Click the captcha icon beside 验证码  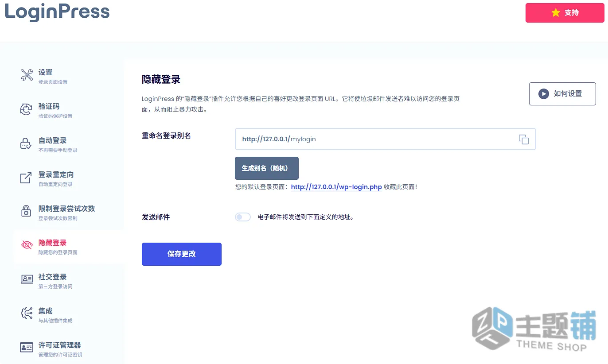[27, 109]
